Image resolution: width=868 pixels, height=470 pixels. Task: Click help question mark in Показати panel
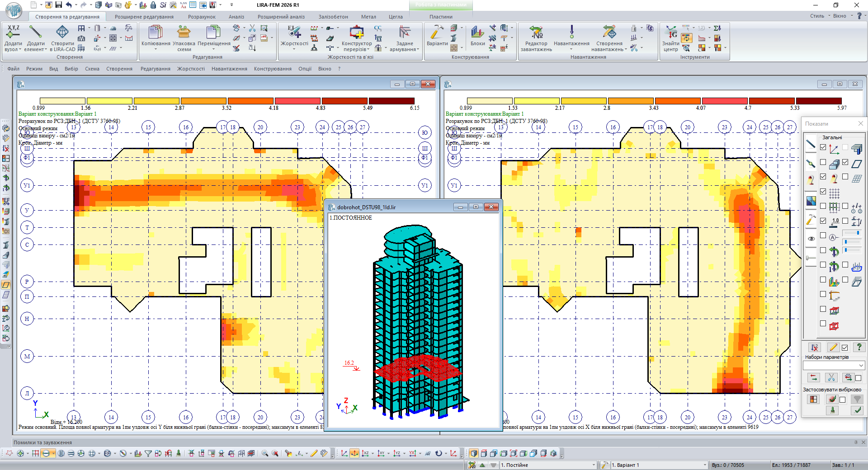[859, 347]
